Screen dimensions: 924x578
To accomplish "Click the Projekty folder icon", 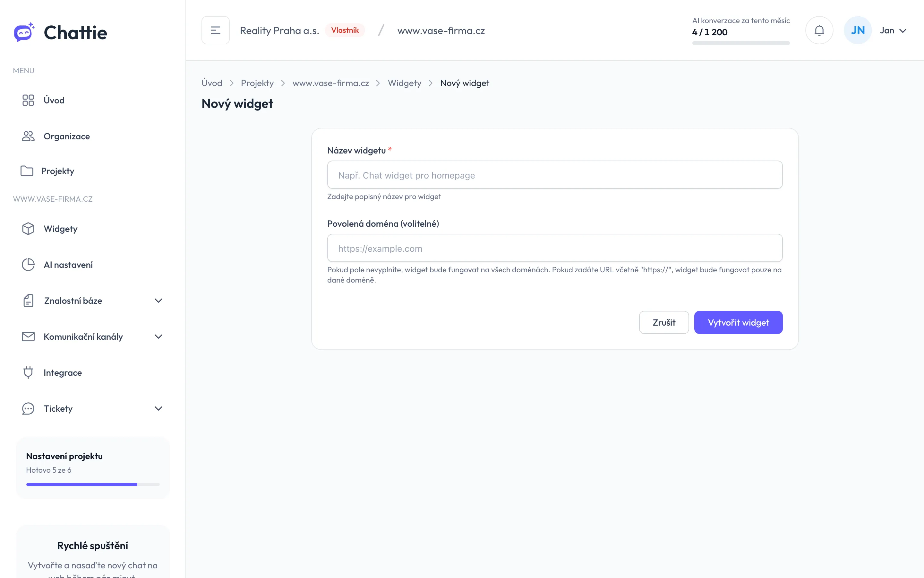I will [27, 171].
